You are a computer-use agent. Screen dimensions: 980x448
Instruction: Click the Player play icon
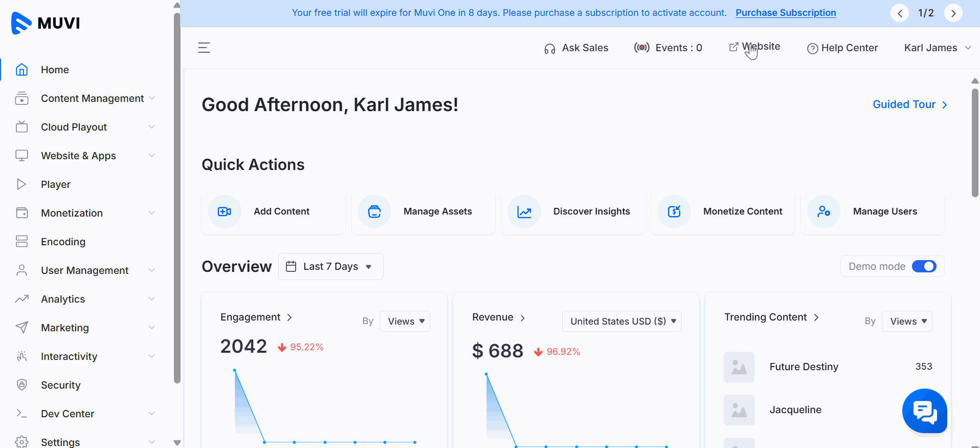coord(21,184)
